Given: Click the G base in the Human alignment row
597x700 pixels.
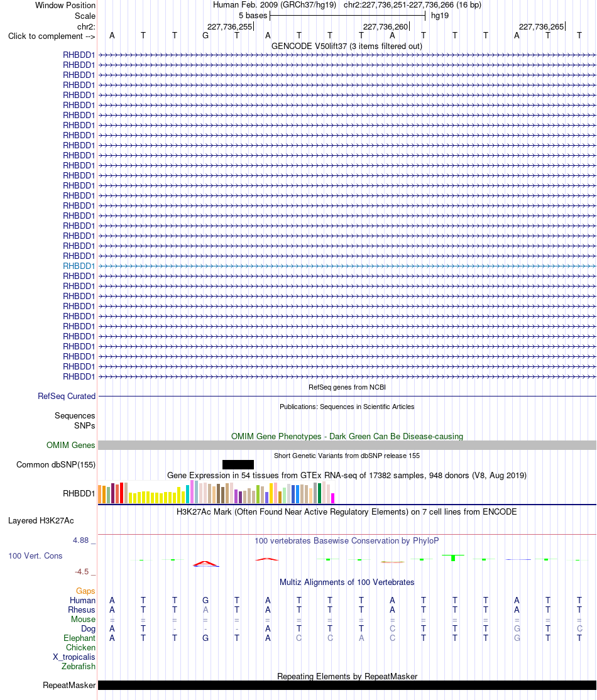Looking at the screenshot, I should point(205,601).
